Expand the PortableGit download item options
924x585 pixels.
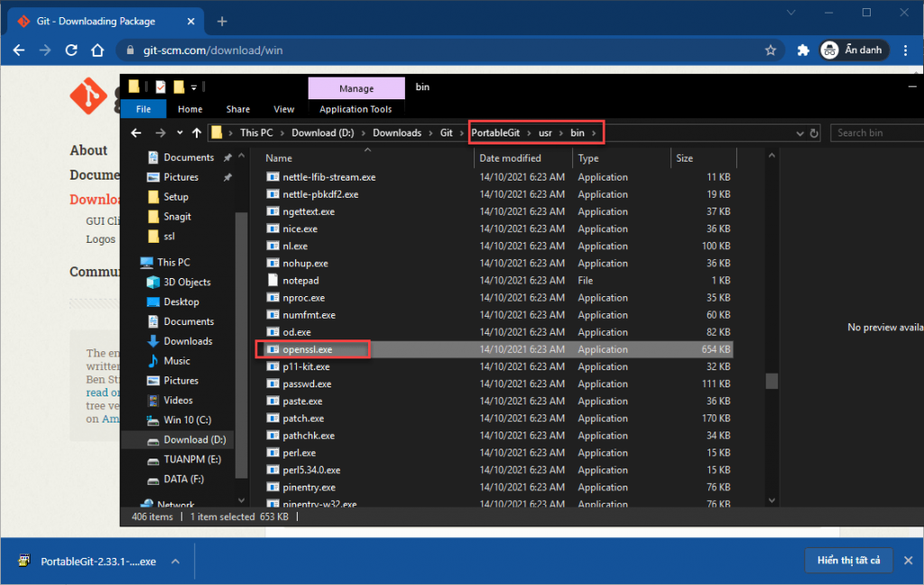pos(175,562)
